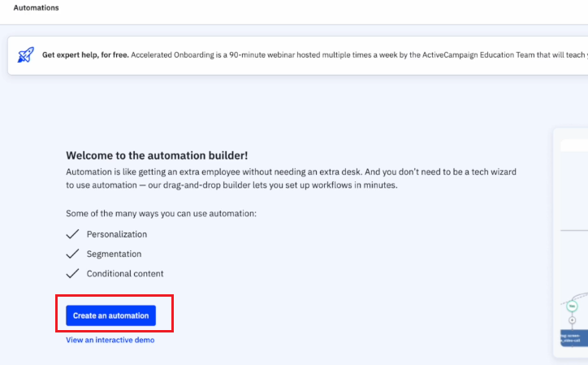Click the checkmark beside Segmentation
588x365 pixels.
point(72,254)
